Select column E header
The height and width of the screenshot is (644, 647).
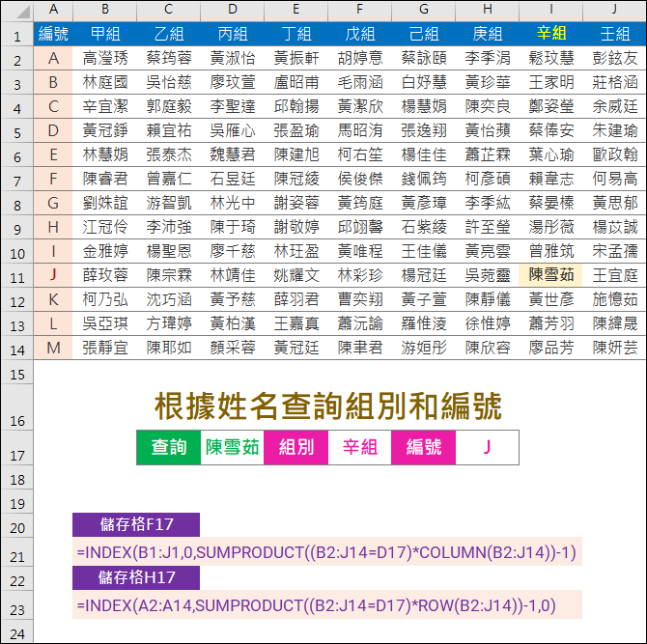(296, 10)
